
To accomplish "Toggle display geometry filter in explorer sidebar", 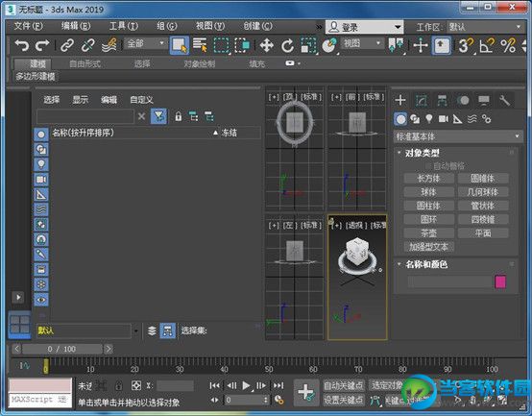I will (x=41, y=135).
